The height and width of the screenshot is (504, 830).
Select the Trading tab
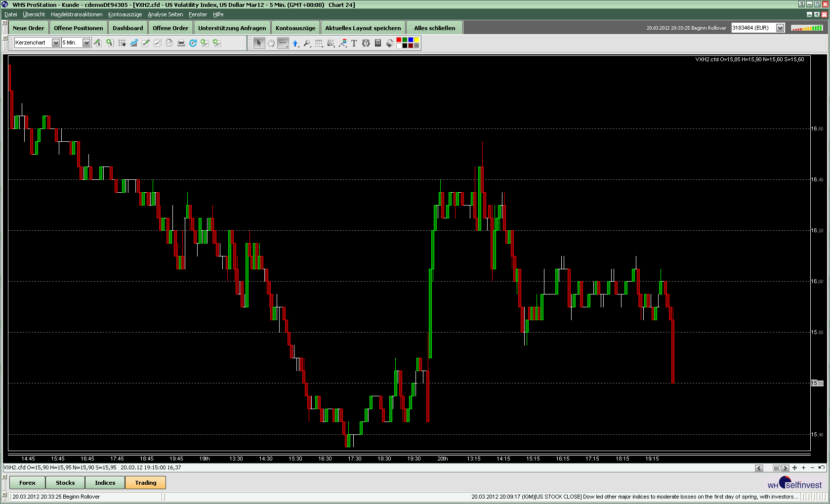coord(146,482)
